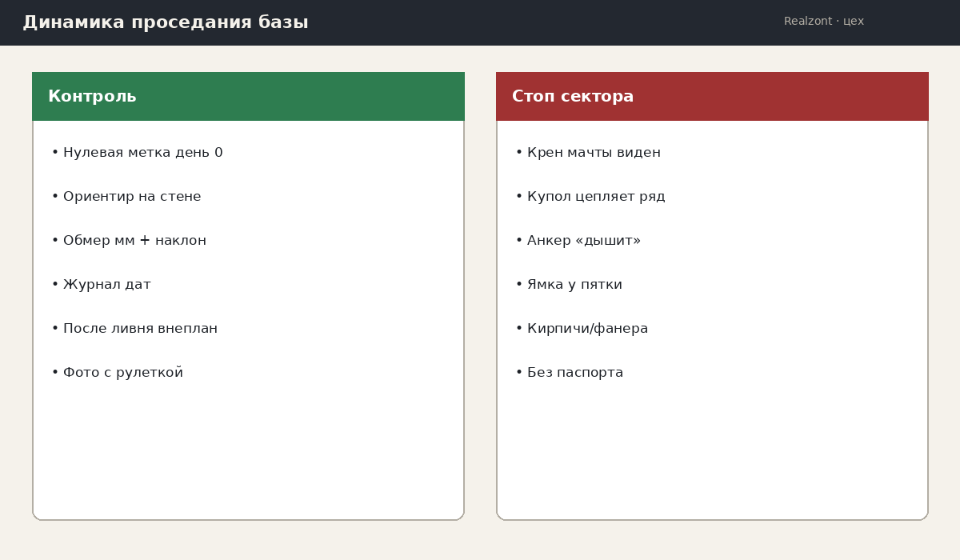
Task: Click 'После ливня внеплан' bullet
Action: [134, 329]
